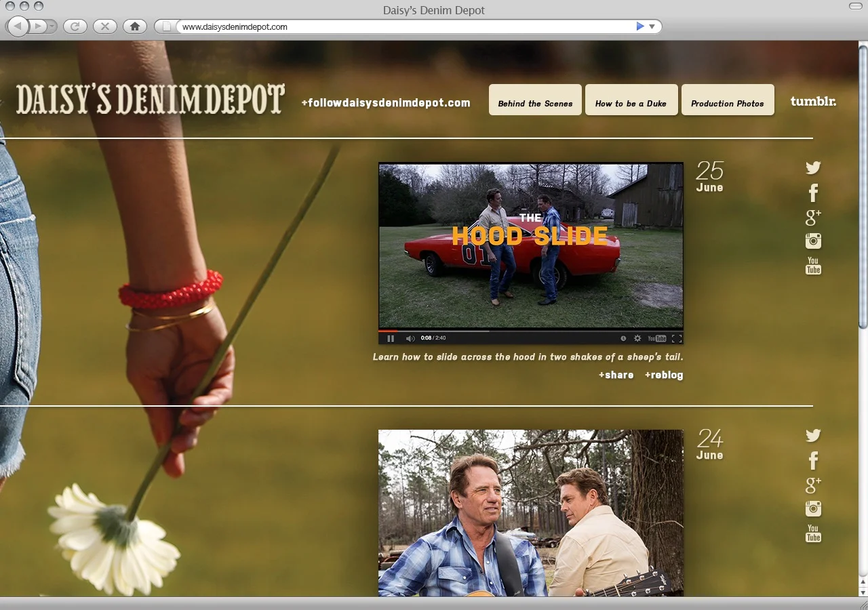This screenshot has width=868, height=610.
Task: Open YouTube icon beside June 24 post
Action: click(813, 533)
